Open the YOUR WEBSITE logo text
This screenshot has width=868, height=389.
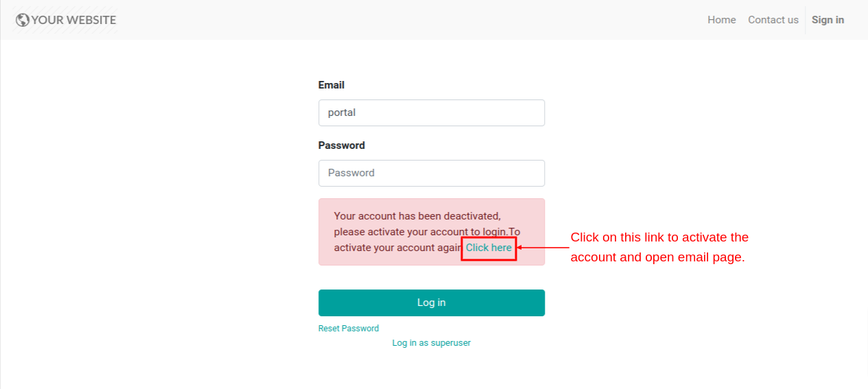point(74,20)
